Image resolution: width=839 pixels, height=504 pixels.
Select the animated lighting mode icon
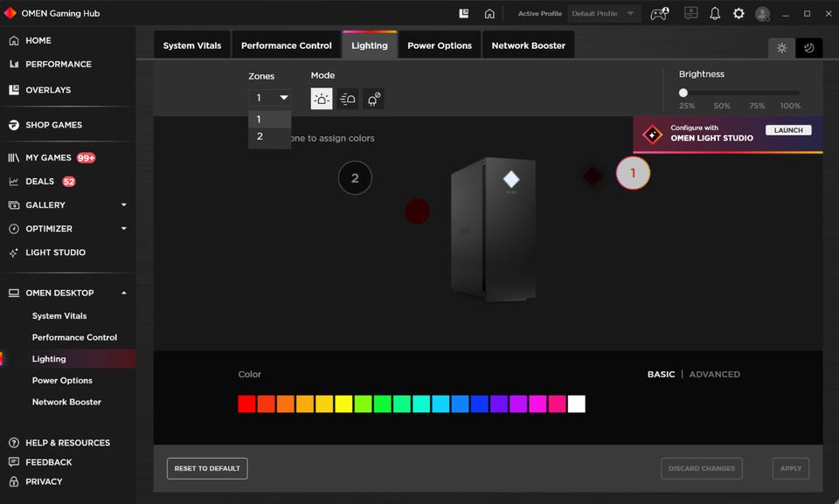pos(348,99)
